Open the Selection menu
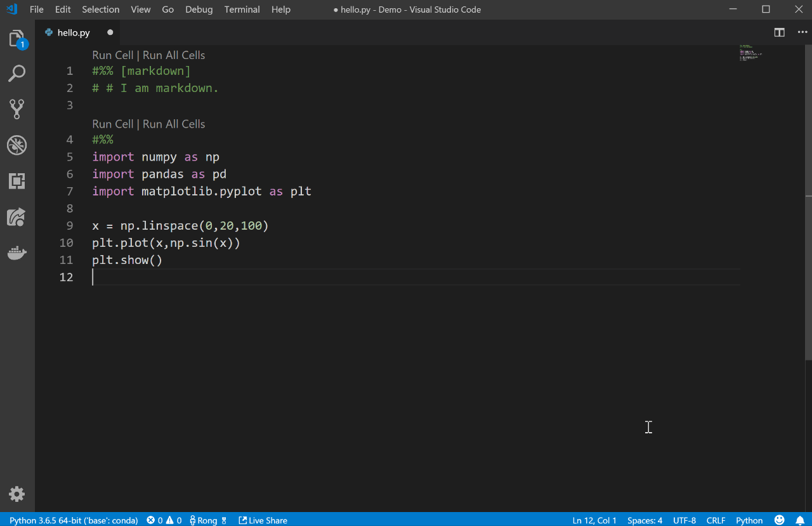812x526 pixels. point(100,10)
